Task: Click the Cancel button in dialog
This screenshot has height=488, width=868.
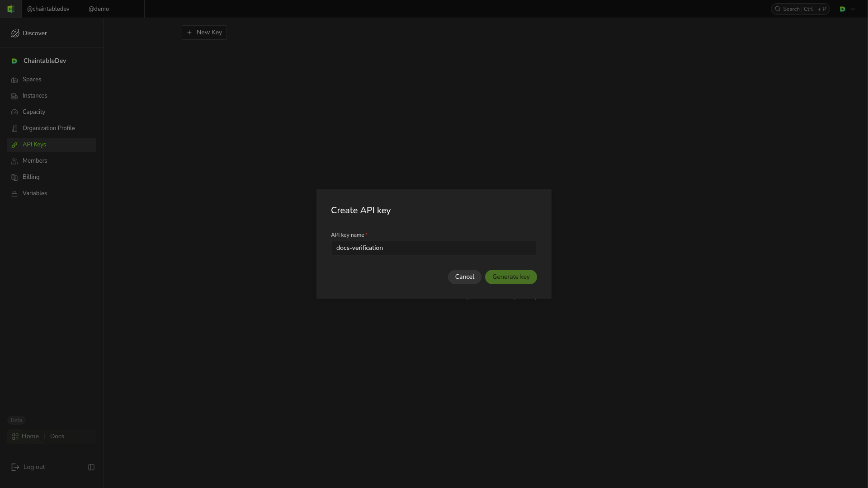Action: click(464, 277)
